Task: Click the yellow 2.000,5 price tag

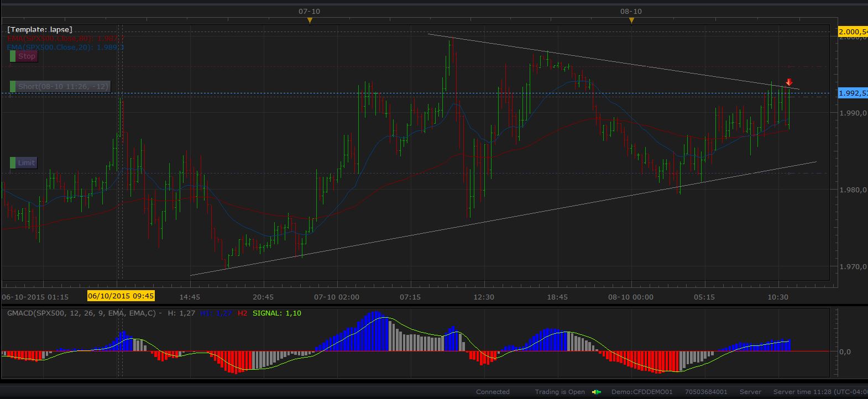Action: (853, 32)
